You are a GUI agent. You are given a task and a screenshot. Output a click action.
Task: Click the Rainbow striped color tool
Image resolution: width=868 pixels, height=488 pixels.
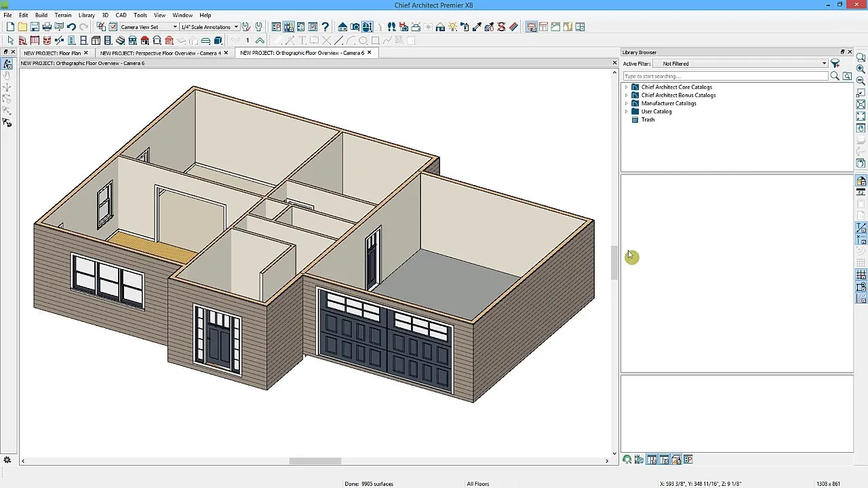pos(513,27)
